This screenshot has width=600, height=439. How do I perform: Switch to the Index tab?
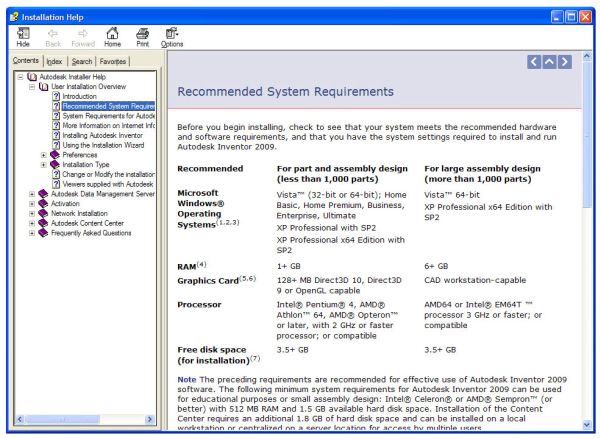[x=54, y=62]
